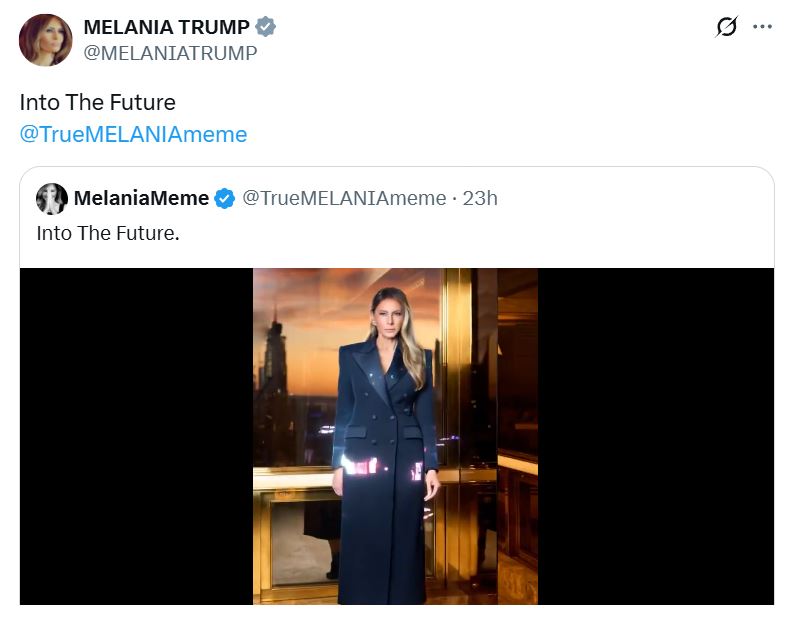Play the video of woman in coat

(x=395, y=436)
